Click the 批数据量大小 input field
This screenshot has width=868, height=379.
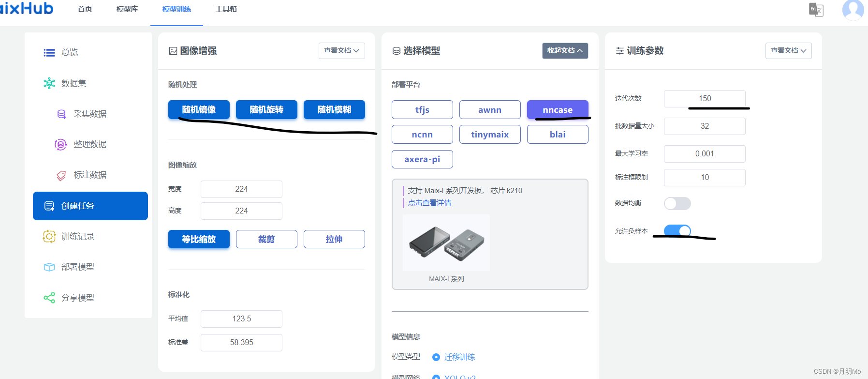705,126
